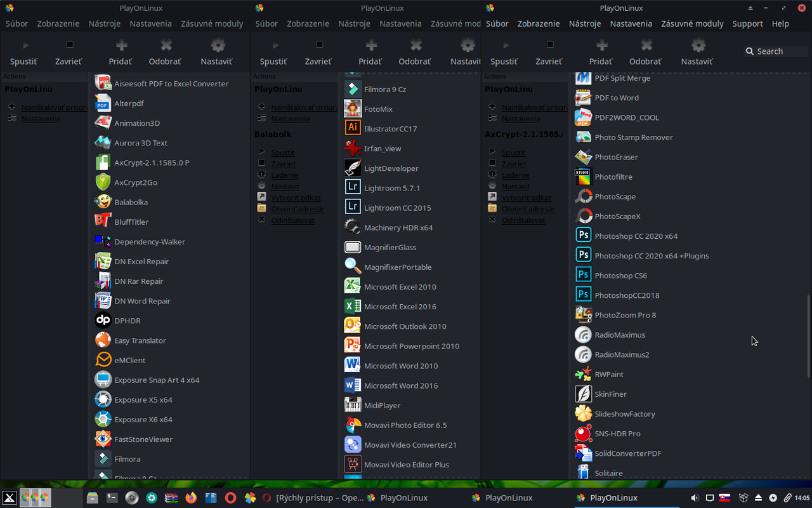Choose the Dependency-Walker icon
This screenshot has height=508, width=812.
tap(103, 241)
